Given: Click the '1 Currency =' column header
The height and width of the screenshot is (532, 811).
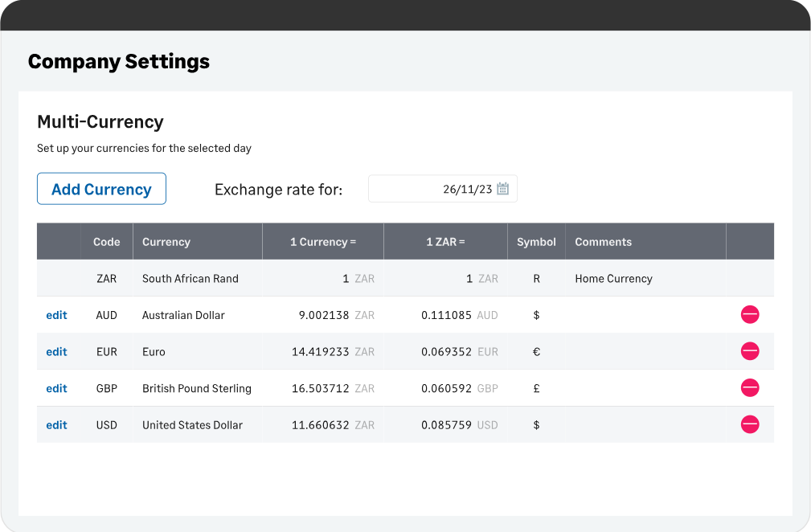Looking at the screenshot, I should (323, 241).
